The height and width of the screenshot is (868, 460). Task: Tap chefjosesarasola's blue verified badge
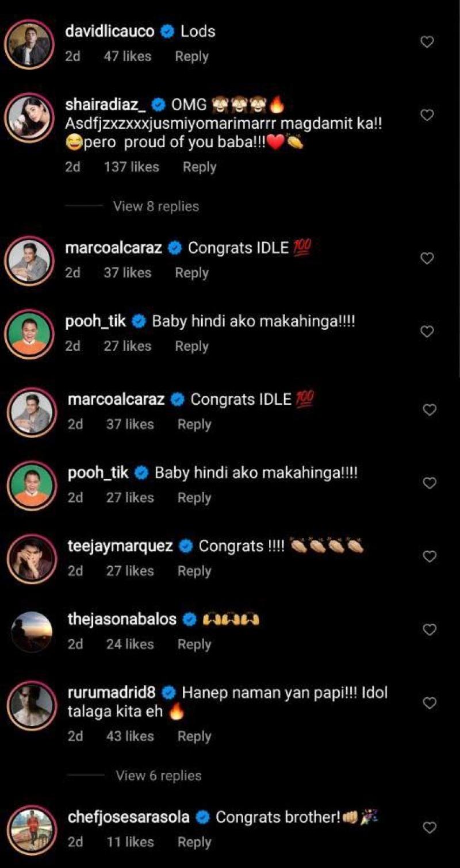click(x=202, y=817)
